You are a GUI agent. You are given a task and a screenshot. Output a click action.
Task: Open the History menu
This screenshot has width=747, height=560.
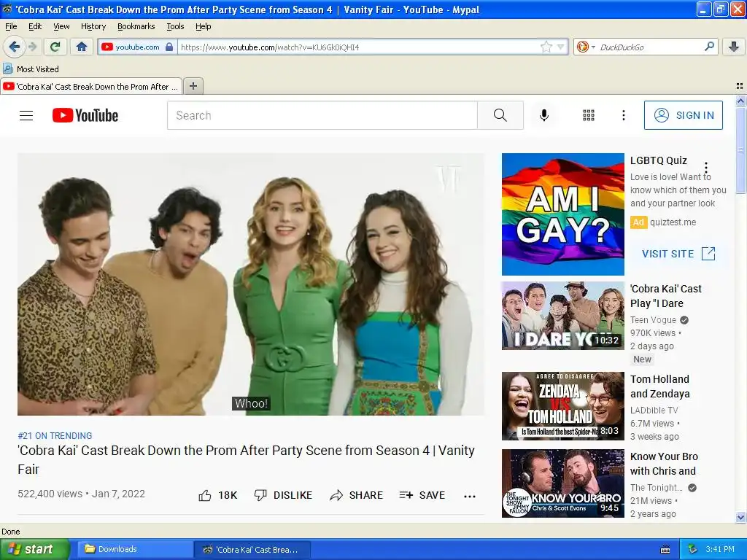tap(93, 26)
